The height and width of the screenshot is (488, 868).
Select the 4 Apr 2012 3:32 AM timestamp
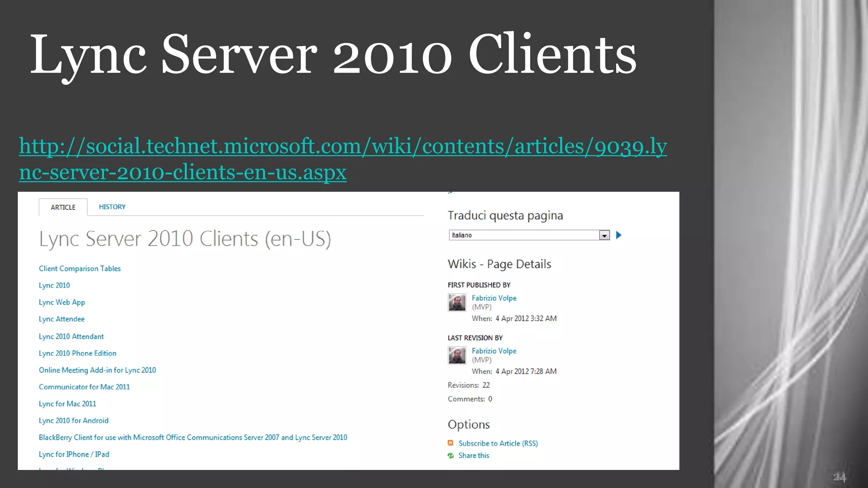[526, 319]
